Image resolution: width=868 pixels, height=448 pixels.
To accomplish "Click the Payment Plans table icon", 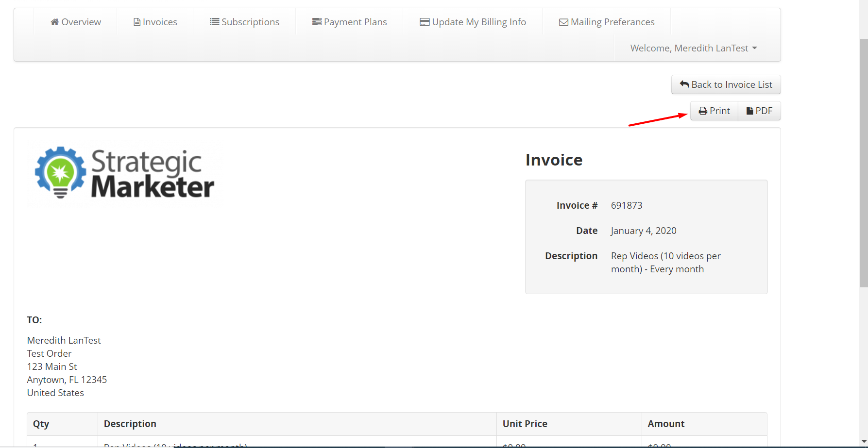I will coord(317,22).
